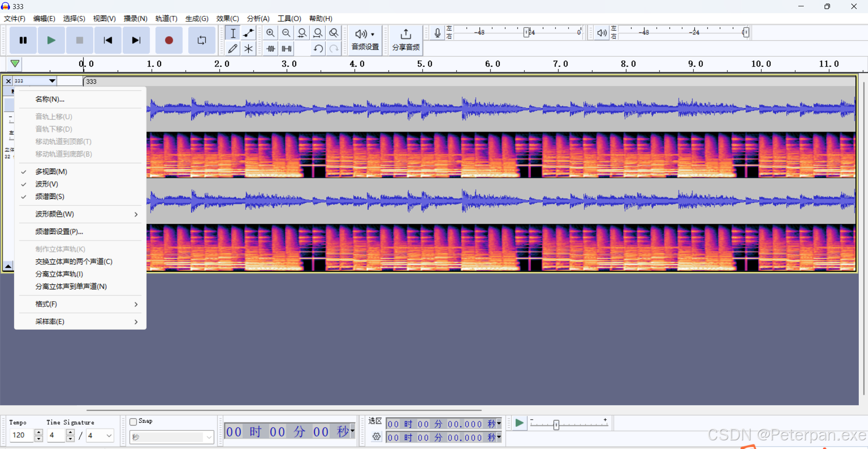Select the Selection (I-beam) tool
This screenshot has height=449, width=868.
point(233,33)
